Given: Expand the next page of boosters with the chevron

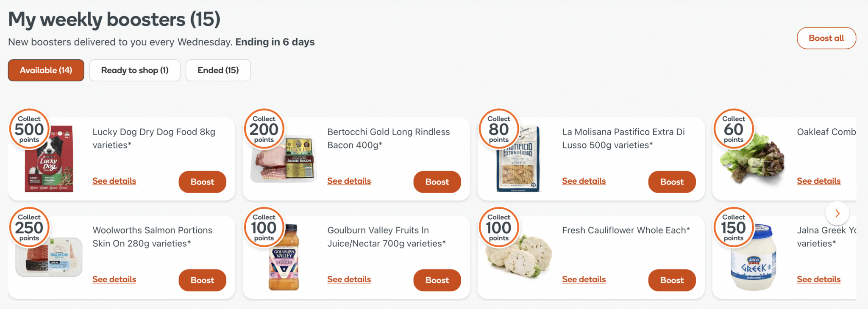Looking at the screenshot, I should coord(837,213).
